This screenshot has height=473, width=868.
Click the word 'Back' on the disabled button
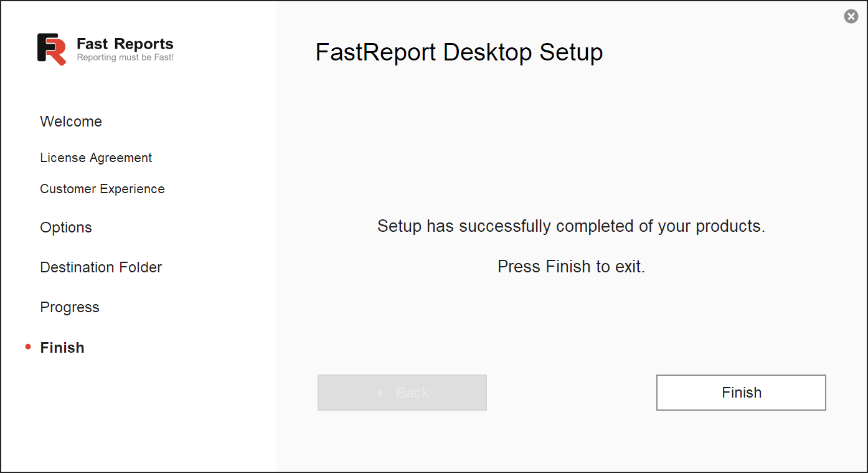(x=412, y=393)
